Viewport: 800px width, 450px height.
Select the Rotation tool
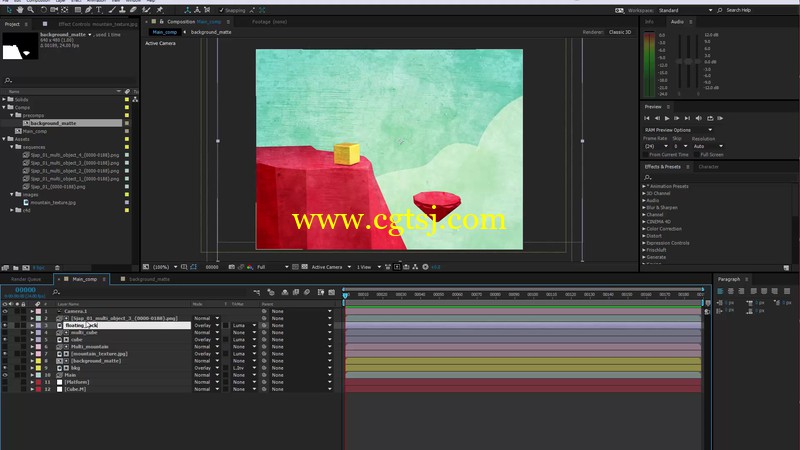pos(43,10)
